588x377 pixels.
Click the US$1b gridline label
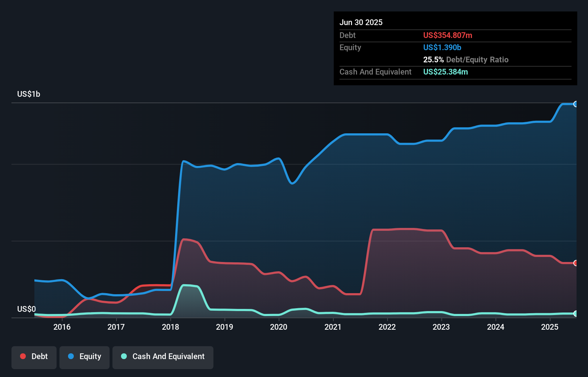point(29,94)
